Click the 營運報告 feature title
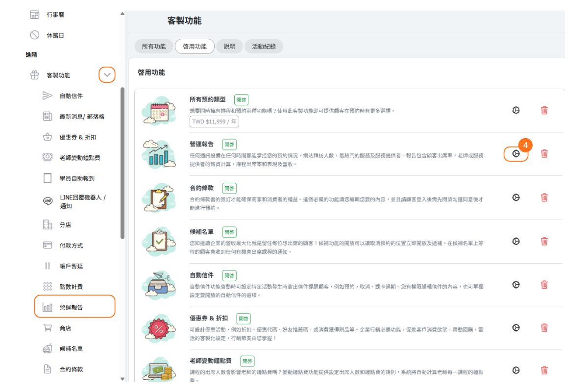588x392 pixels. 201,144
